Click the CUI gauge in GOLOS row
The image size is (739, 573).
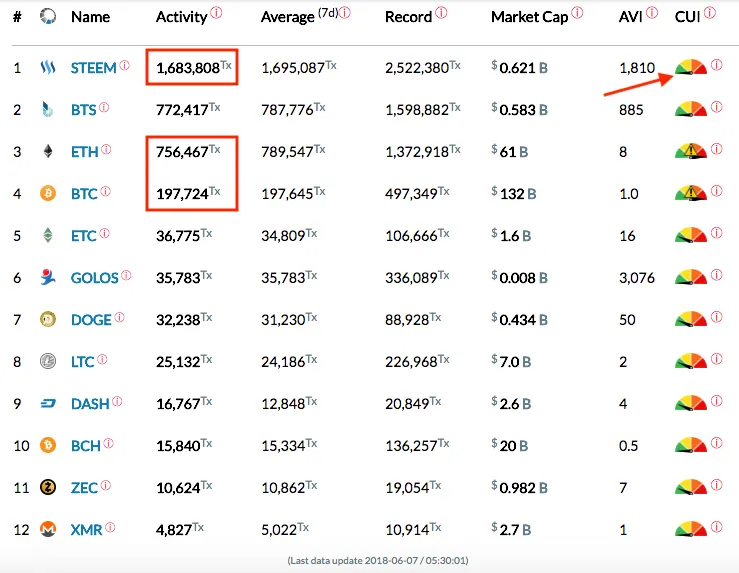tap(691, 277)
